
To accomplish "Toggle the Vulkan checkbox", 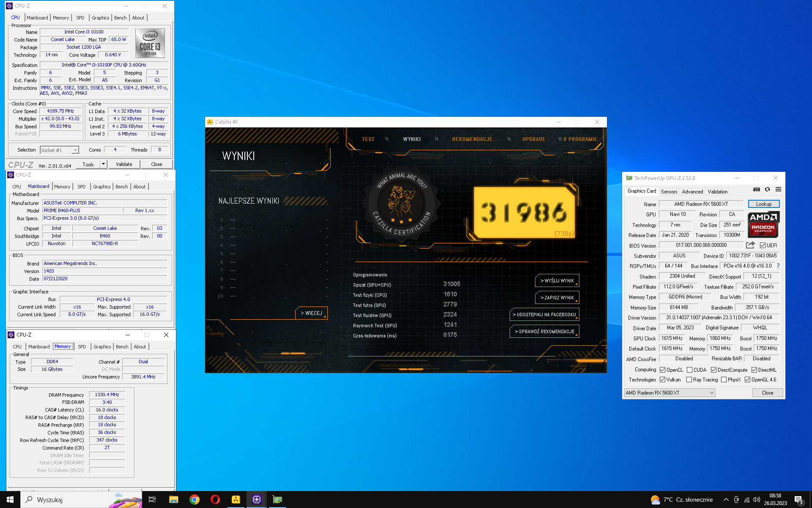I will (x=663, y=380).
